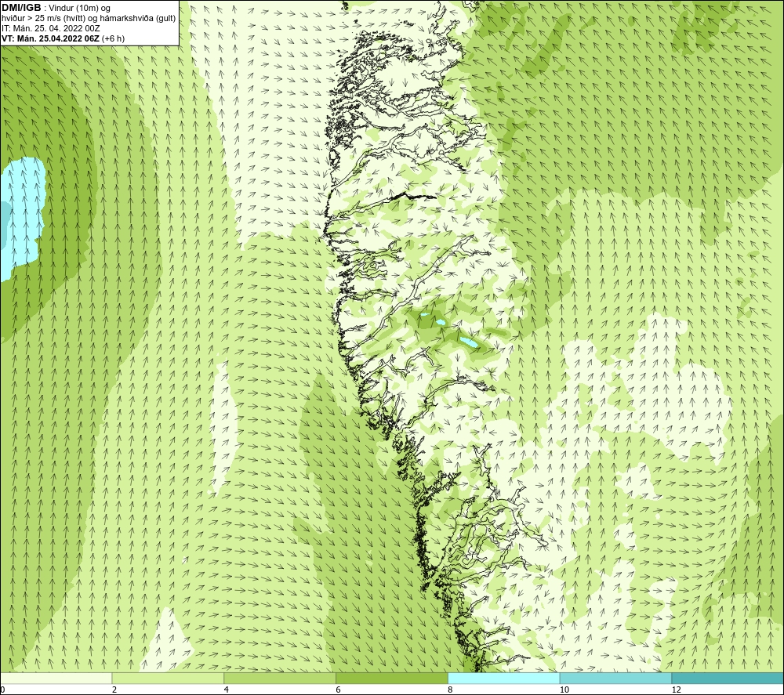784x695 pixels.
Task: Click the legend tick label '12'
Action: tap(677, 690)
